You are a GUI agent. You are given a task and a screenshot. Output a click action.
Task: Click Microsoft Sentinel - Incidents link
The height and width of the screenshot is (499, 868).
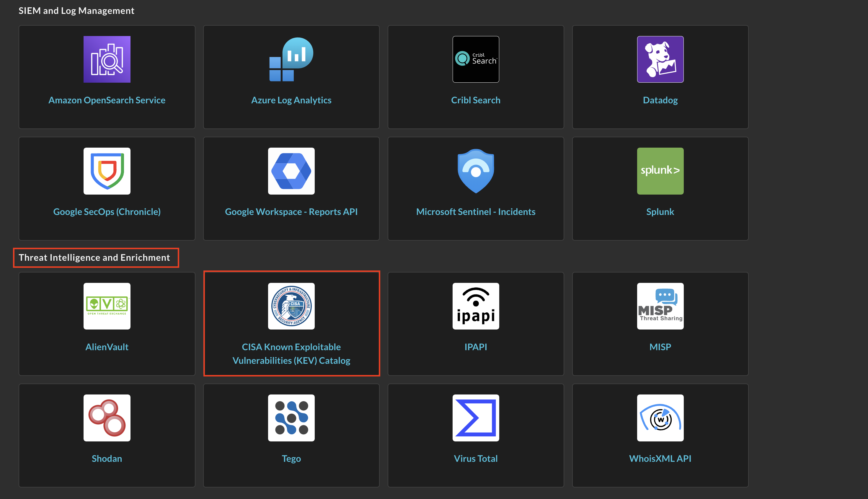click(x=476, y=212)
